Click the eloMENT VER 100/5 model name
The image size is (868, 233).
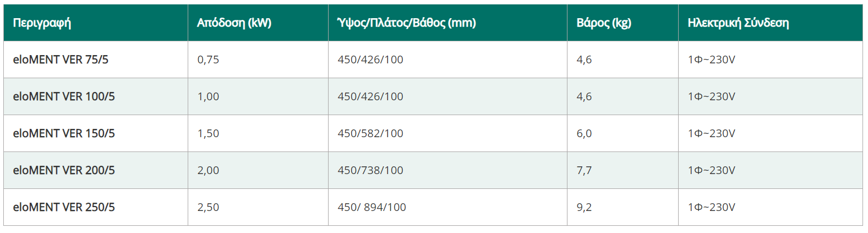click(x=64, y=96)
